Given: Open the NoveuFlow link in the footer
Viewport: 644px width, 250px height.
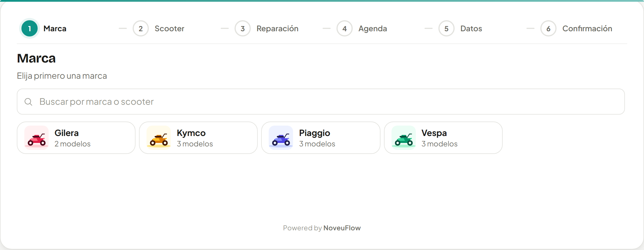Looking at the screenshot, I should click(342, 228).
